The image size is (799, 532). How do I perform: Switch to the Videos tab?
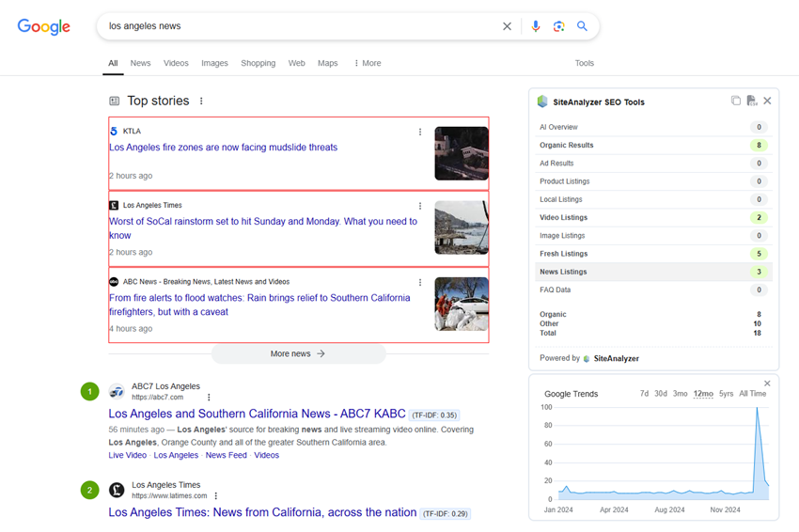176,63
